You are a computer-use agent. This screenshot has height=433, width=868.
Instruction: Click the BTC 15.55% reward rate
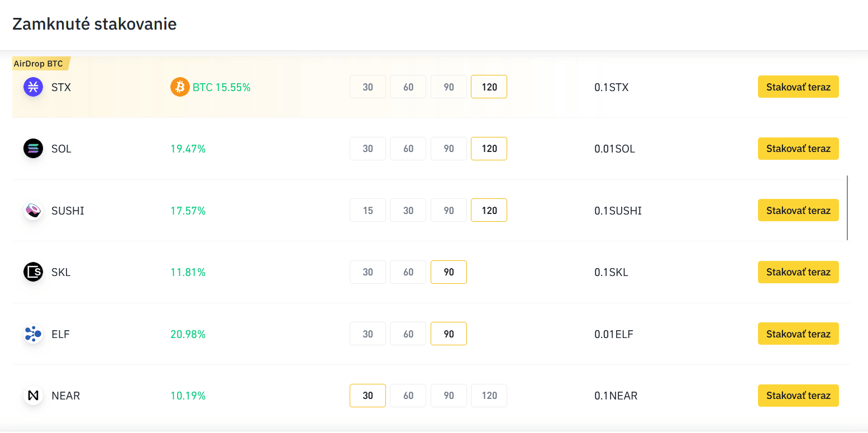221,87
